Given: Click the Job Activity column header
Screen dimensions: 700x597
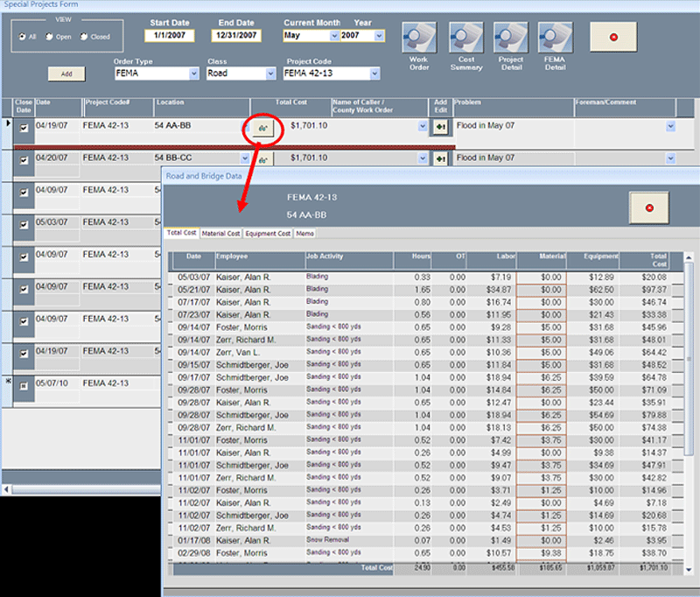Looking at the screenshot, I should (349, 260).
